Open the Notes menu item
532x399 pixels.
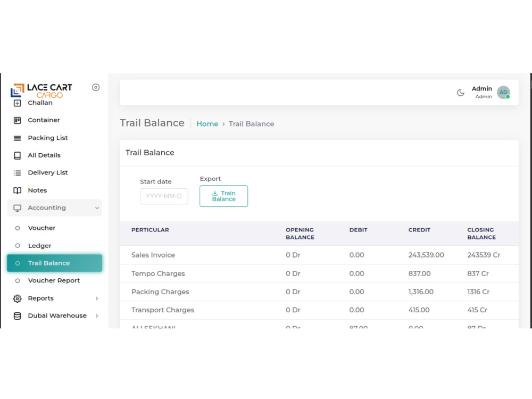(37, 190)
